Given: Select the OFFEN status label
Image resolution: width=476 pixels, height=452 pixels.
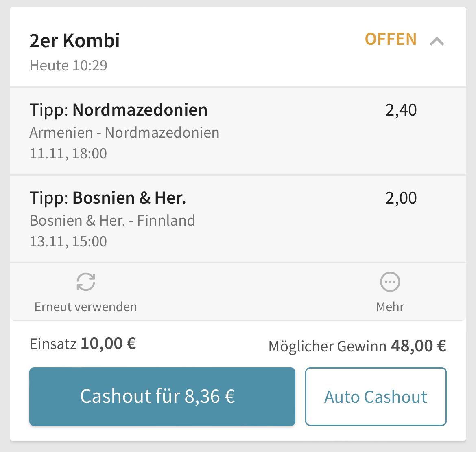Looking at the screenshot, I should (x=391, y=39).
